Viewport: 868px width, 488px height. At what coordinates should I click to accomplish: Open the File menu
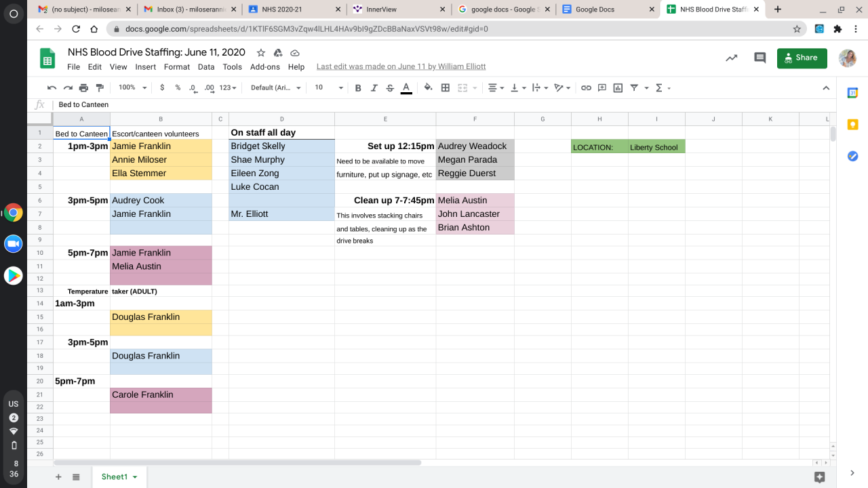coord(73,67)
